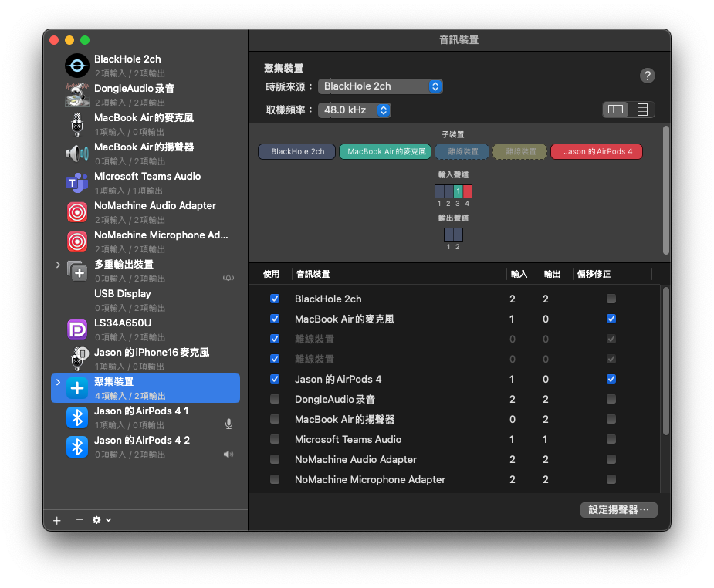Click the subdevice area vertical scrollbar
The width and height of the screenshot is (714, 588).
[x=665, y=191]
